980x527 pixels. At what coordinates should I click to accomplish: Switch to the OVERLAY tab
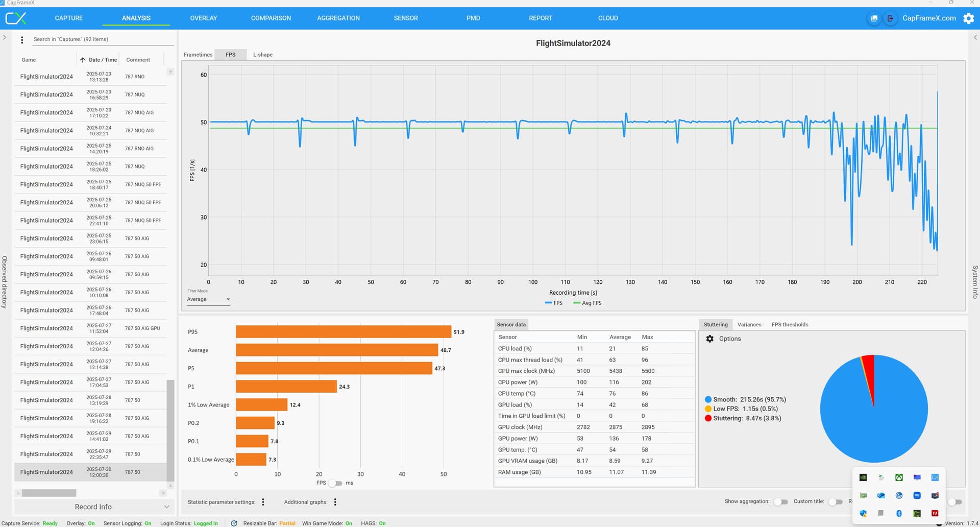204,18
